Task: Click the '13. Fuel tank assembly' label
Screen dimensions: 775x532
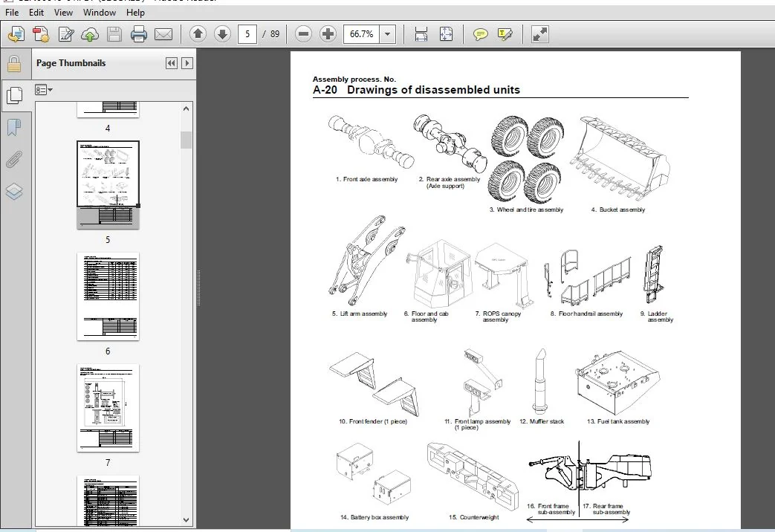Action: tap(617, 421)
